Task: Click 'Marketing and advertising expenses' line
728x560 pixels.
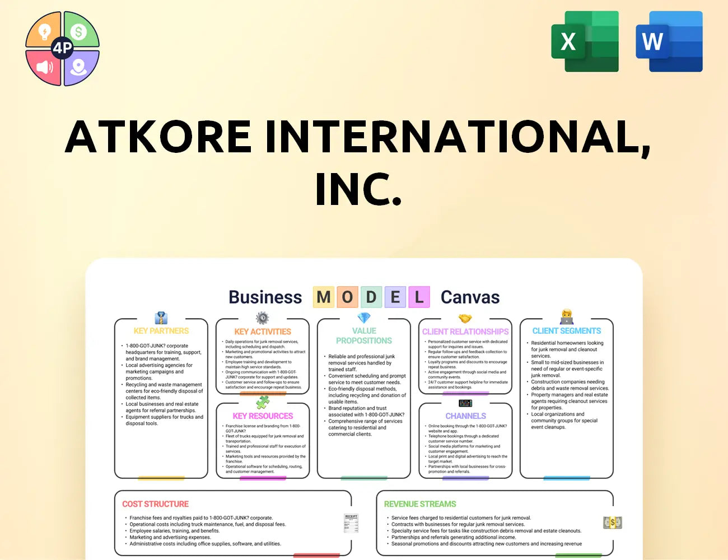Action: [168, 537]
